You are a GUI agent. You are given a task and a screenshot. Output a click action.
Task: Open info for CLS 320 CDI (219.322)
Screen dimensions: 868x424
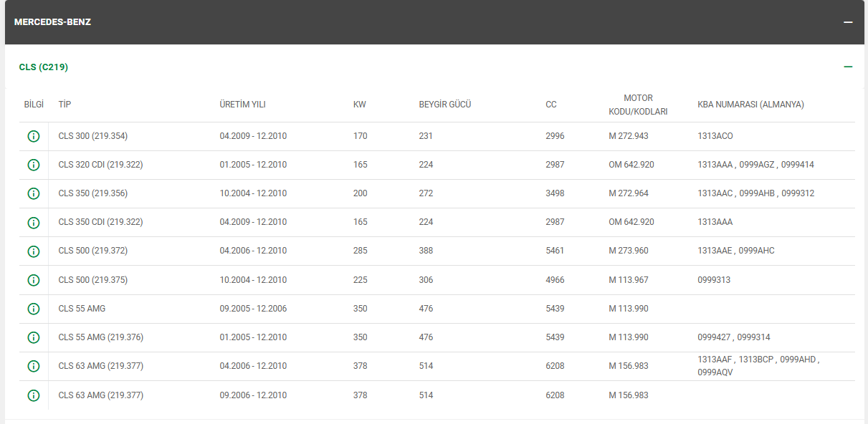[x=33, y=165]
